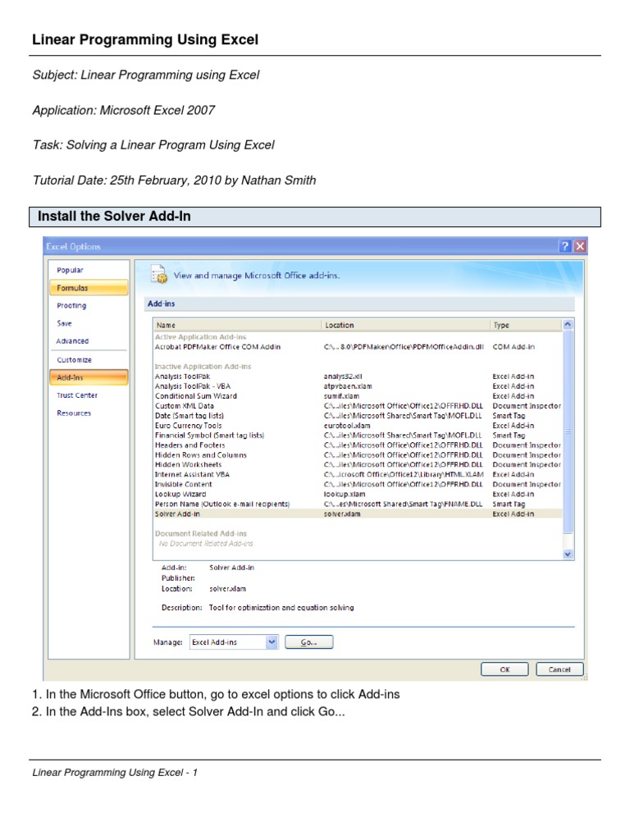The height and width of the screenshot is (840, 630).
Task: Click the scroll down arrow of add-ins list
Action: 568,555
